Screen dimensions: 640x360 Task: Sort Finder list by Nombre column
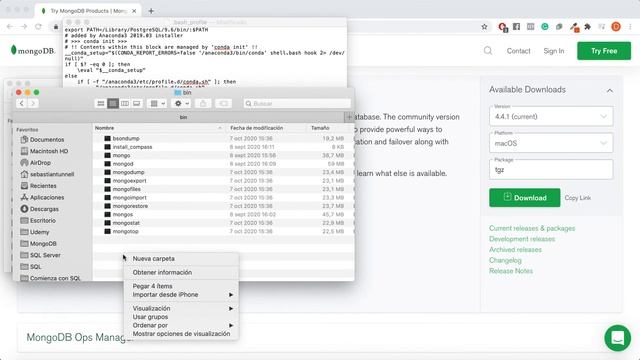point(159,128)
